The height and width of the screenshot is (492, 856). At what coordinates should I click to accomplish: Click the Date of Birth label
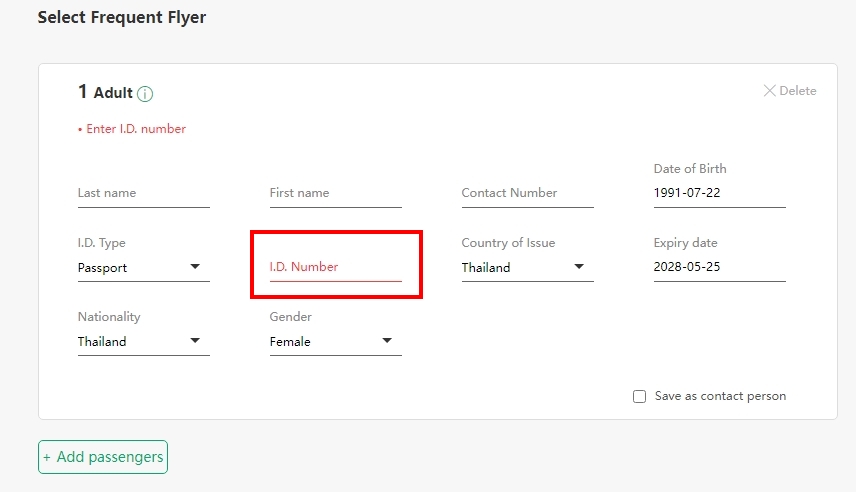(690, 169)
